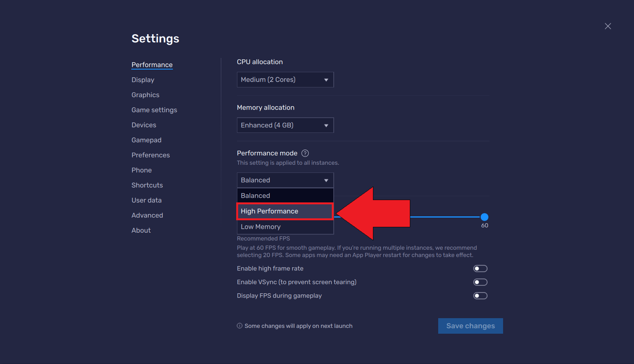Enable VSync to prevent screen tearing

tap(480, 282)
